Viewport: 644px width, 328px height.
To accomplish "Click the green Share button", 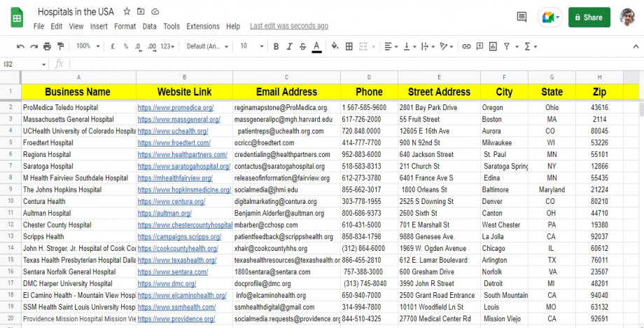I will click(x=589, y=18).
